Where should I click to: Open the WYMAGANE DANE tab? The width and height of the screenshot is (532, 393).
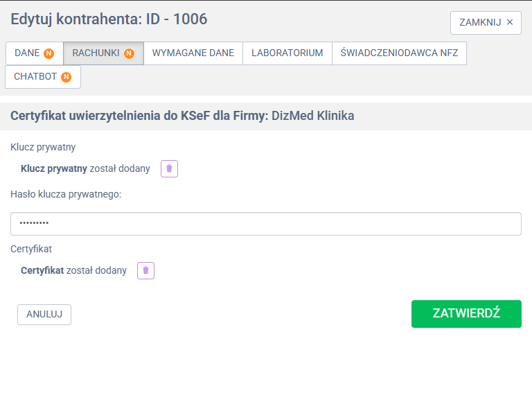pos(193,53)
